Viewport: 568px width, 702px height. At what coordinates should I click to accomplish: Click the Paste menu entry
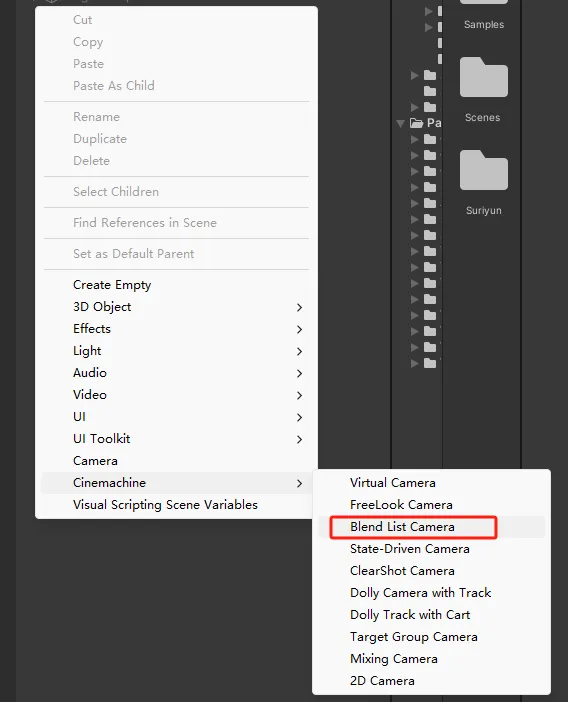176,64
